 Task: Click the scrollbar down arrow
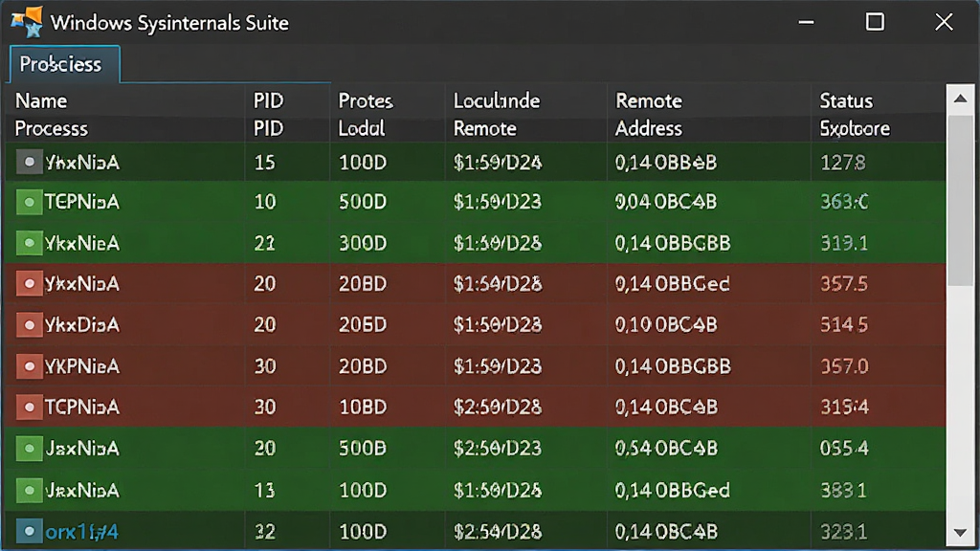click(x=961, y=533)
